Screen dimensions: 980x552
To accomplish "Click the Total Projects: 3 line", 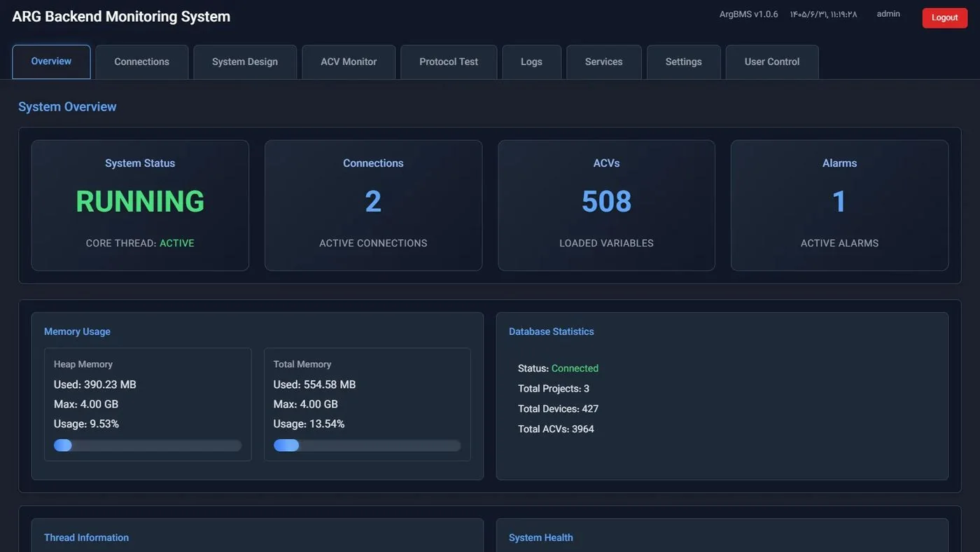I will (554, 389).
